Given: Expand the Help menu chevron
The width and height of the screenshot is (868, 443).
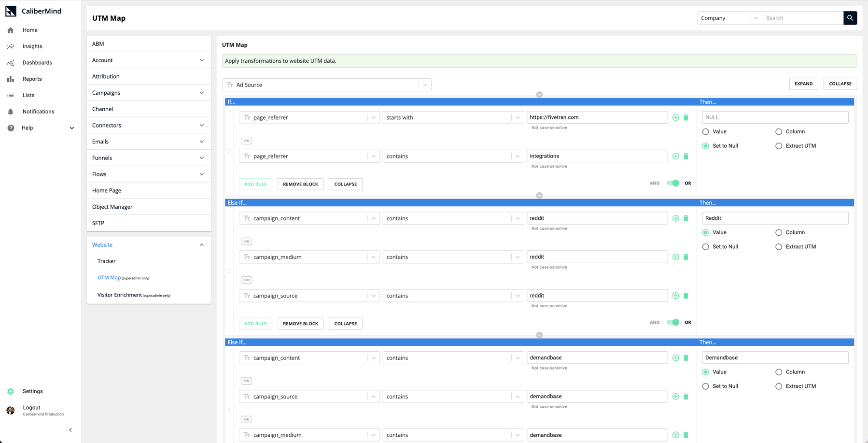Looking at the screenshot, I should point(72,128).
